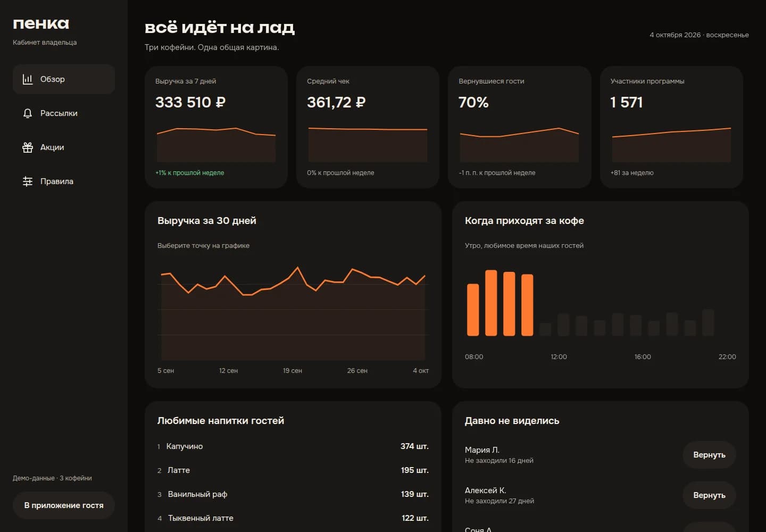The width and height of the screenshot is (766, 532).
Task: Click the gift icon beside Акции
Action: tap(28, 147)
